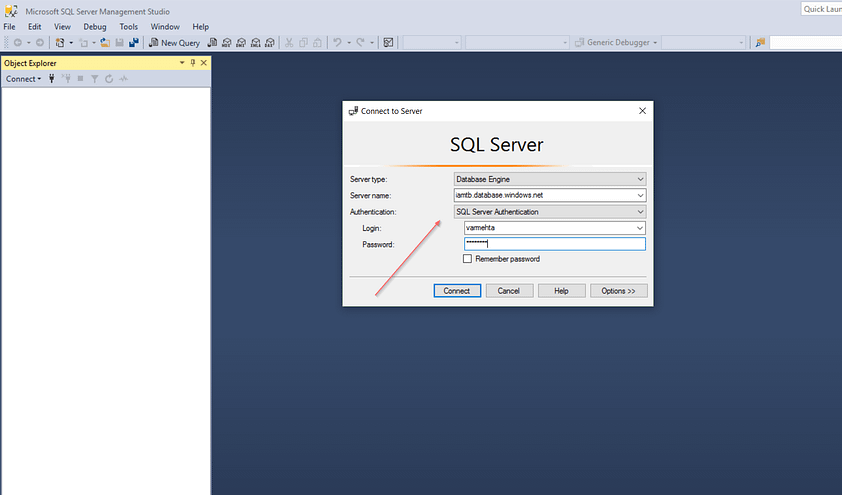Viewport: 842px width, 495px height.
Task: Open the Tools menu
Action: [128, 27]
